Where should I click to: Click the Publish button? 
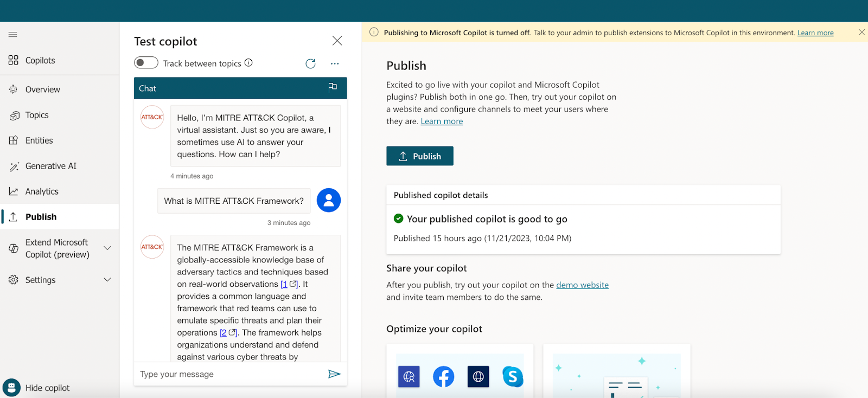(420, 156)
